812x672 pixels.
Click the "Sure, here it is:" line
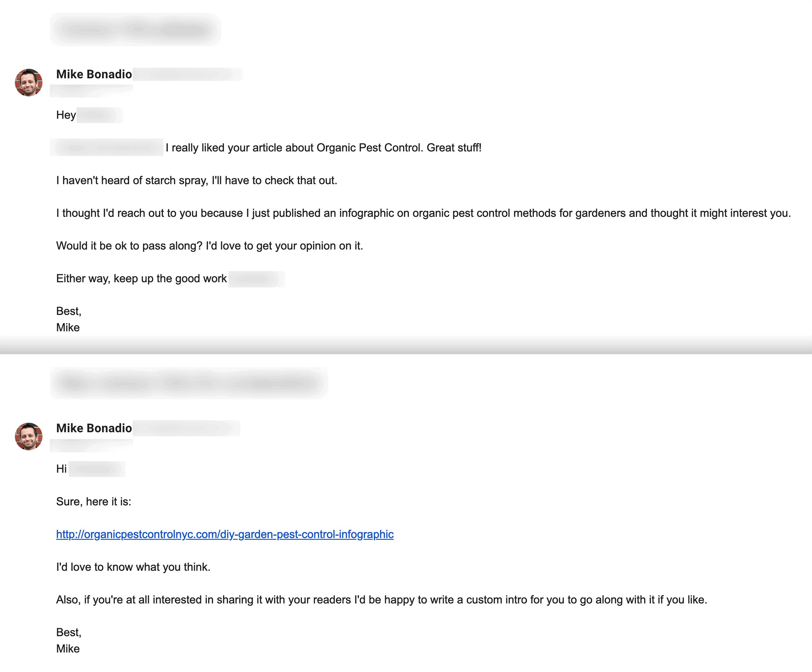point(94,501)
